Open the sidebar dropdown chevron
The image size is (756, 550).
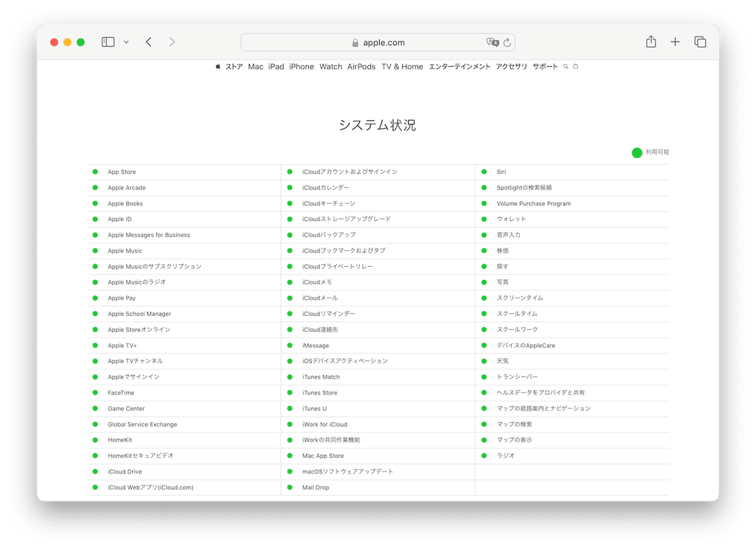pos(126,42)
